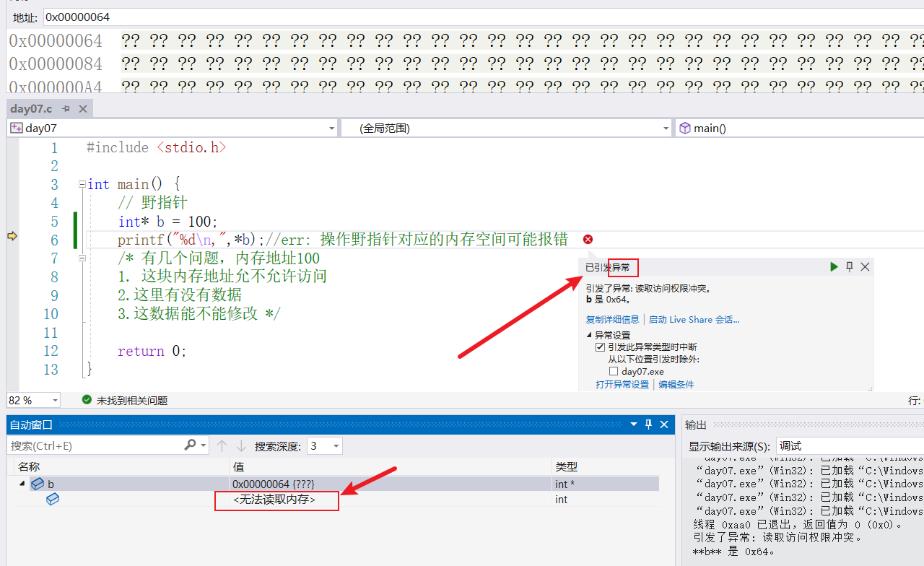Viewport: 924px width, 566px height.
Task: Open the 82 % zoom dropdown
Action: tap(55, 400)
